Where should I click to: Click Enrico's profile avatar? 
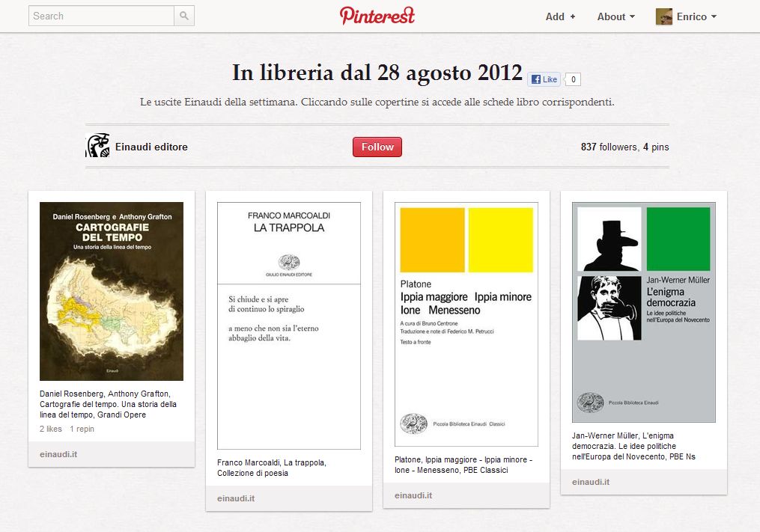pyautogui.click(x=663, y=16)
